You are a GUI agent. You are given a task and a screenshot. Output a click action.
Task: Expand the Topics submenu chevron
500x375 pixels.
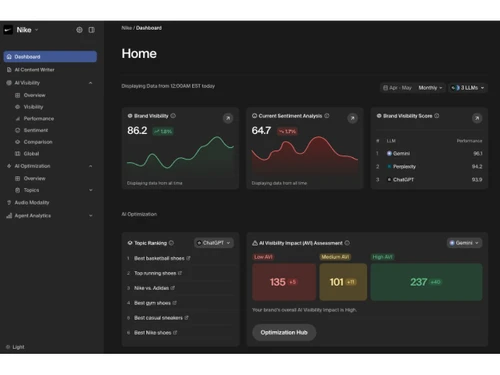[90, 190]
